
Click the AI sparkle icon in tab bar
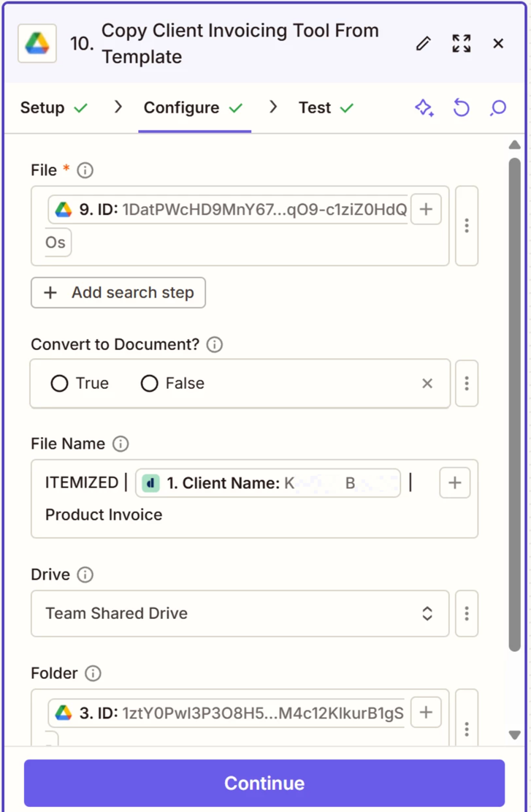coord(424,108)
